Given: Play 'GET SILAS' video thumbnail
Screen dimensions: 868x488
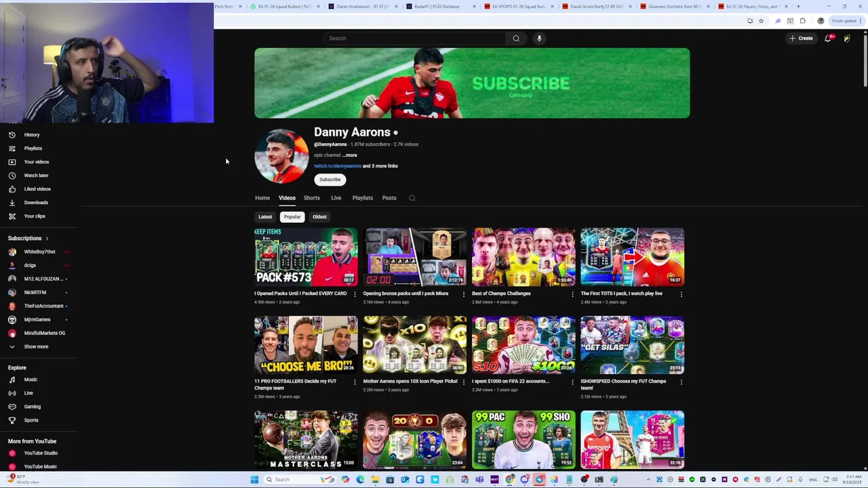Looking at the screenshot, I should [632, 345].
